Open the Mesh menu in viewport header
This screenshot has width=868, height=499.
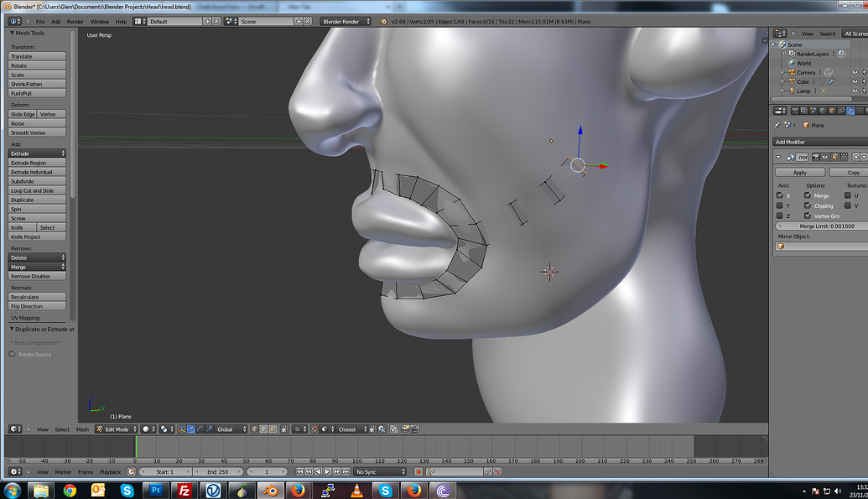click(x=82, y=429)
